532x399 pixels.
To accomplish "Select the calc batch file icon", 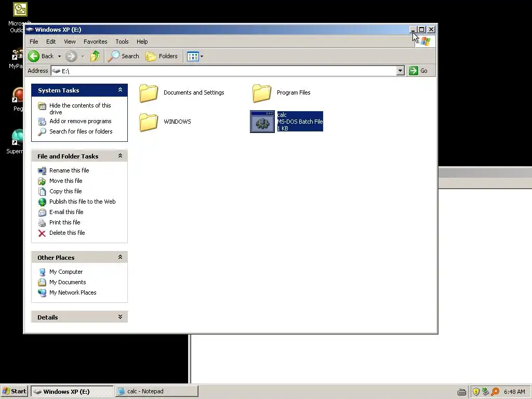I will click(262, 122).
